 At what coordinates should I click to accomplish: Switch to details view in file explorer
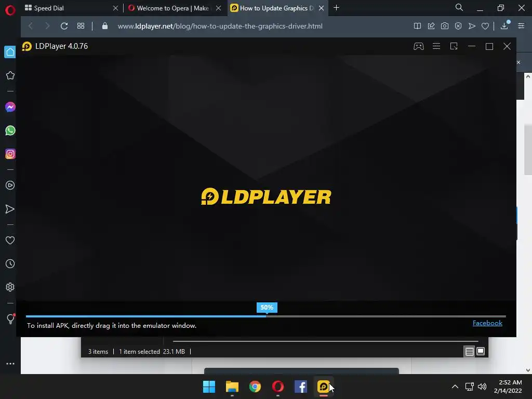point(469,352)
